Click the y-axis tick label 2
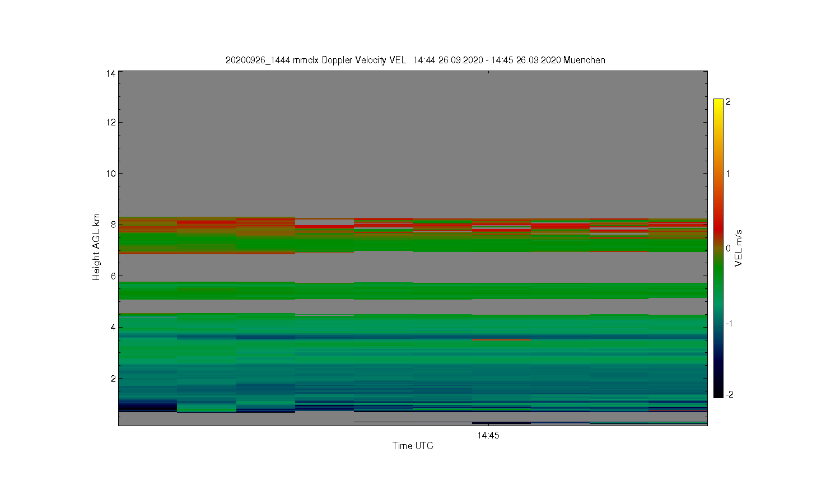 (x=113, y=378)
